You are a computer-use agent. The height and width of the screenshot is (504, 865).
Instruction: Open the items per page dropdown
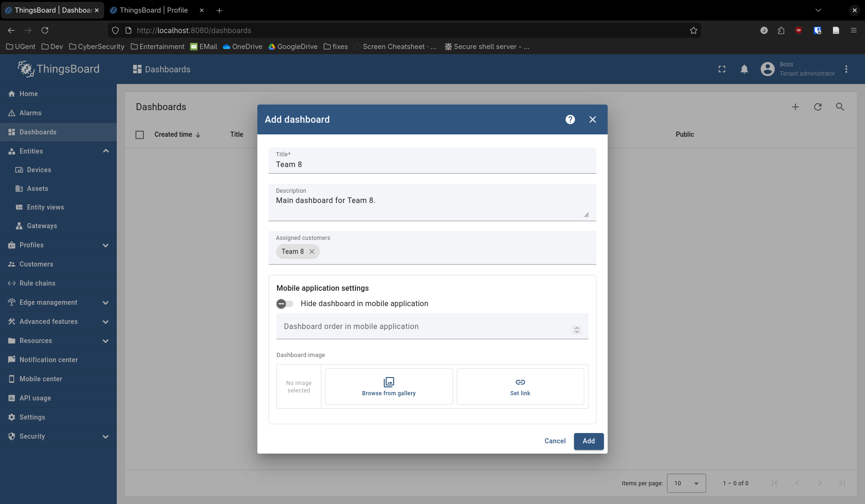(x=686, y=483)
